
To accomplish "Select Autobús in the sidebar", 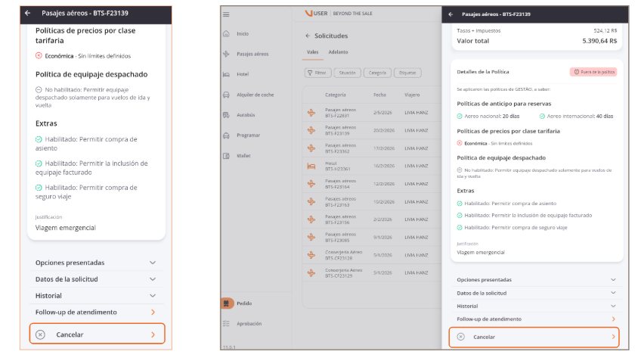I will 227,115.
